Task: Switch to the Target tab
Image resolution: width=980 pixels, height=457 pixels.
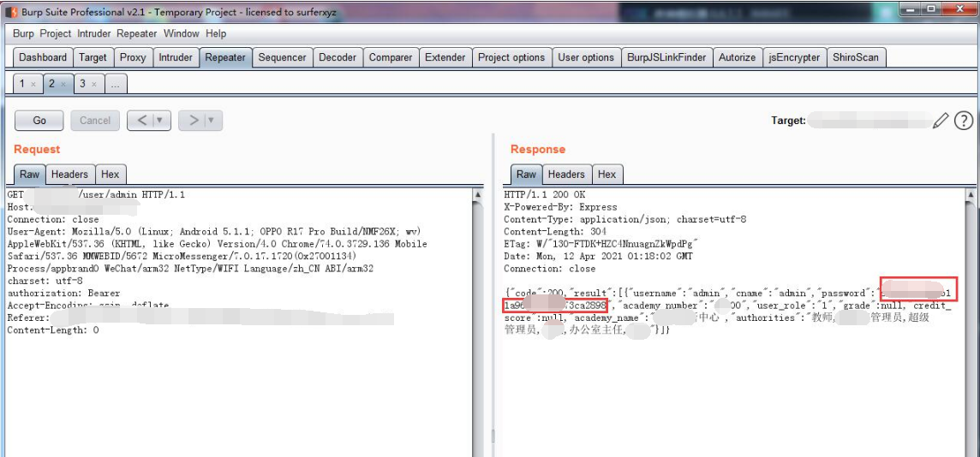Action: click(93, 57)
